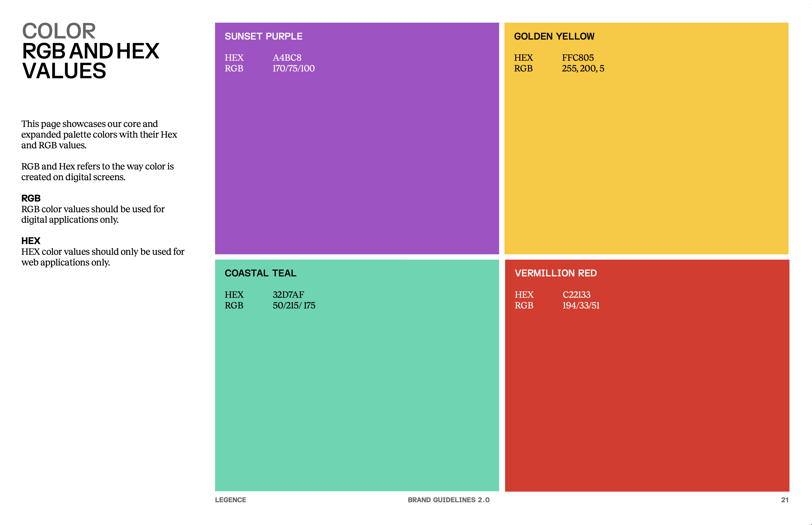
Task: Click the LEGENCE footer text
Action: pos(230,500)
